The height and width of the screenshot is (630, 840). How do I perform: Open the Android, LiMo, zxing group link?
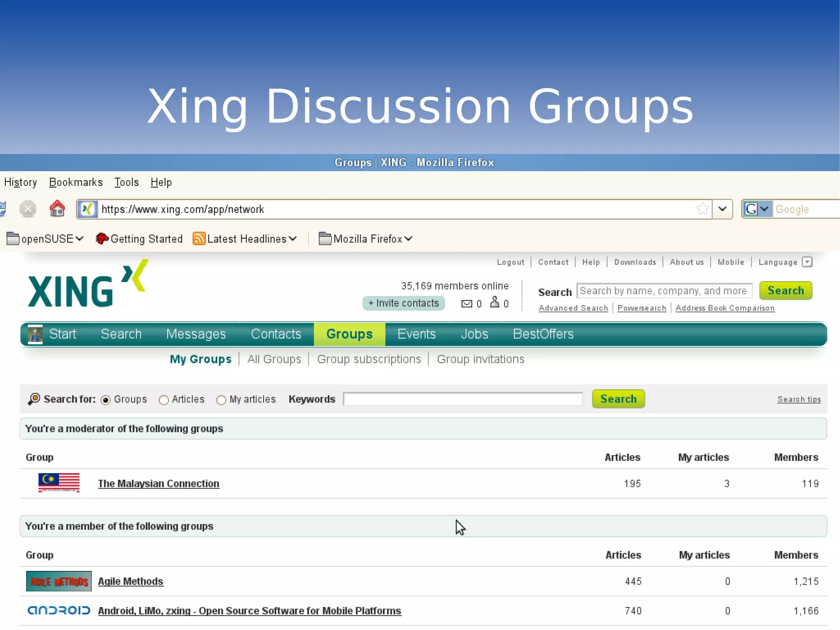coord(249,611)
